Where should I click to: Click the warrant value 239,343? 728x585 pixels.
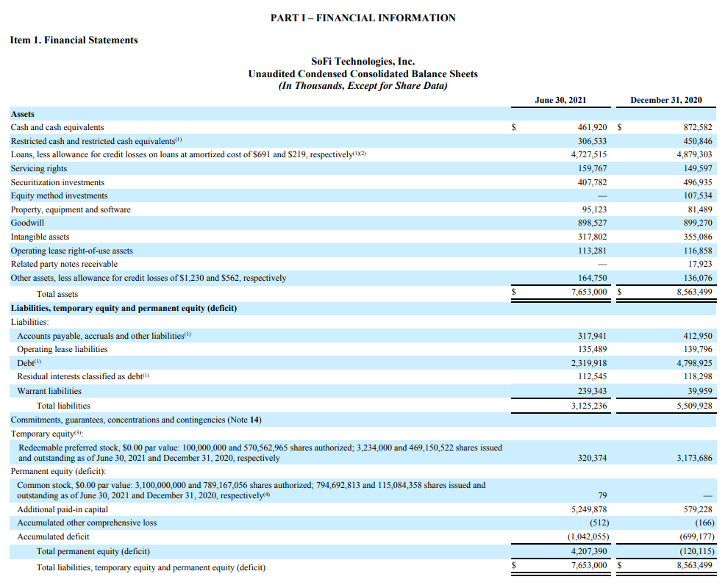click(592, 391)
